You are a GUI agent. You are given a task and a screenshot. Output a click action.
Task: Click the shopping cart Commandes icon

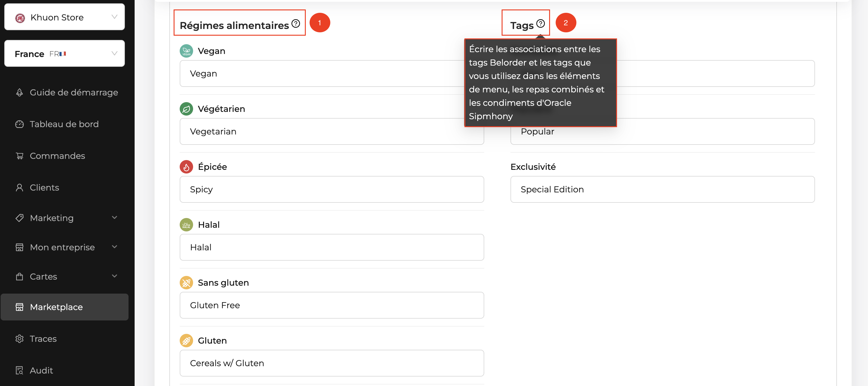19,156
